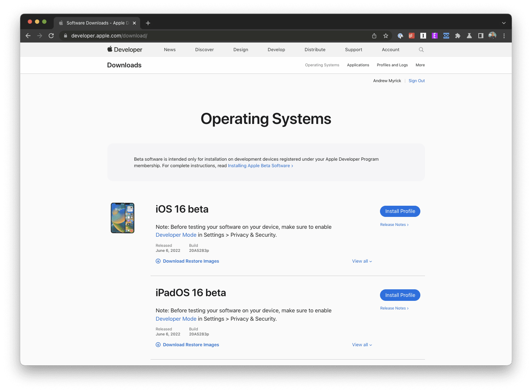Click the iPhone iOS 16 thumbnail image

[122, 218]
